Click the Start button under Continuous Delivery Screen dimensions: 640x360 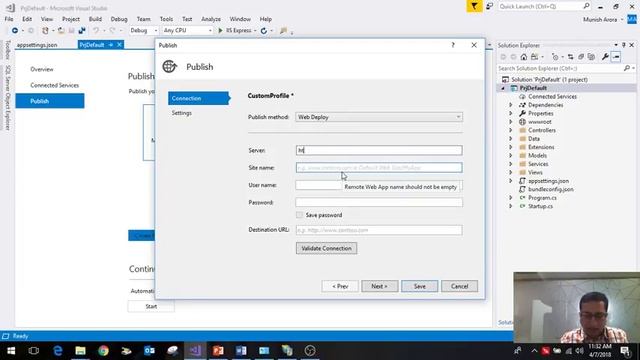point(151,306)
